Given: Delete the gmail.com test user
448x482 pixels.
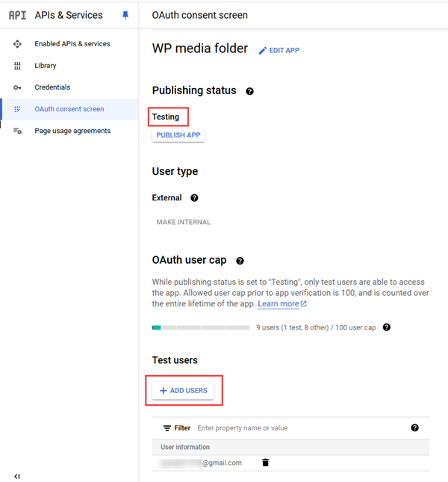Looking at the screenshot, I should point(265,463).
